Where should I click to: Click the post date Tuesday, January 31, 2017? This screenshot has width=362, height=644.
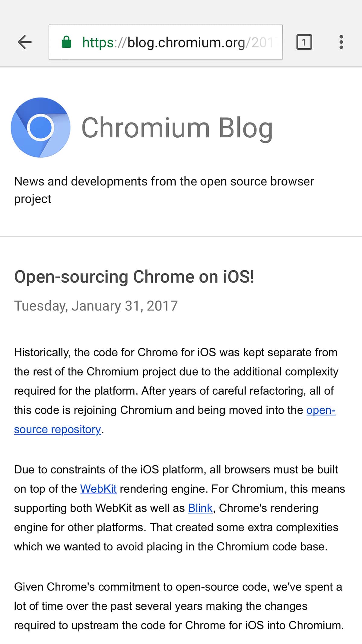tap(96, 306)
